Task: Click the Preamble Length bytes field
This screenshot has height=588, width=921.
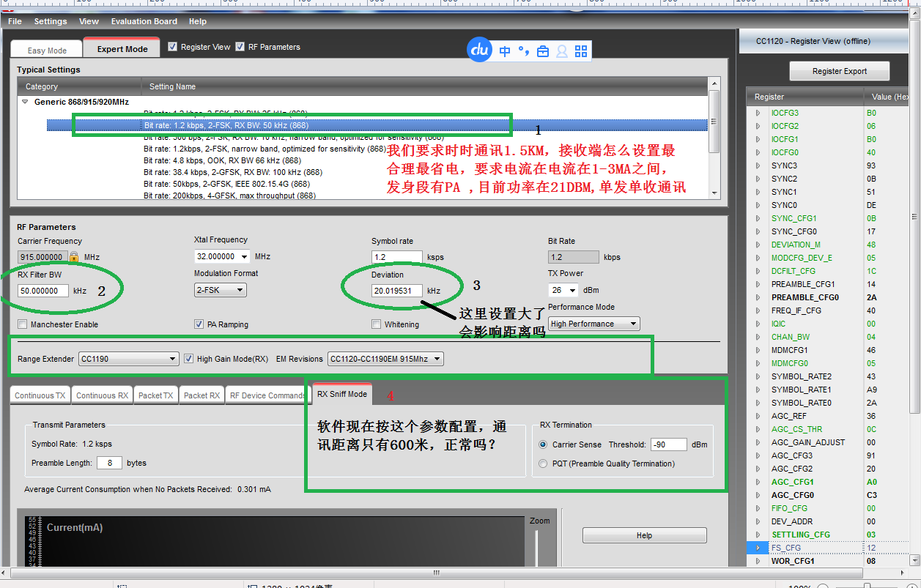Action: click(x=110, y=463)
